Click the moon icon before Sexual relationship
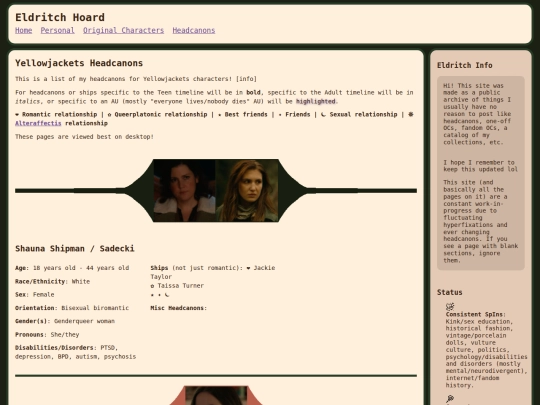This screenshot has width=540, height=405. (323, 114)
